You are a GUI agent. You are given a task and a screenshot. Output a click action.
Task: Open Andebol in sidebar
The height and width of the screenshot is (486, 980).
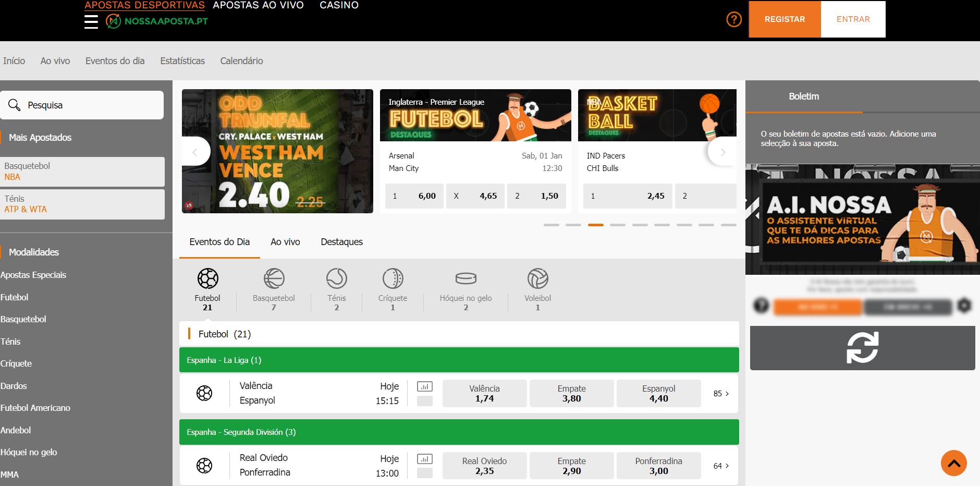(x=16, y=430)
